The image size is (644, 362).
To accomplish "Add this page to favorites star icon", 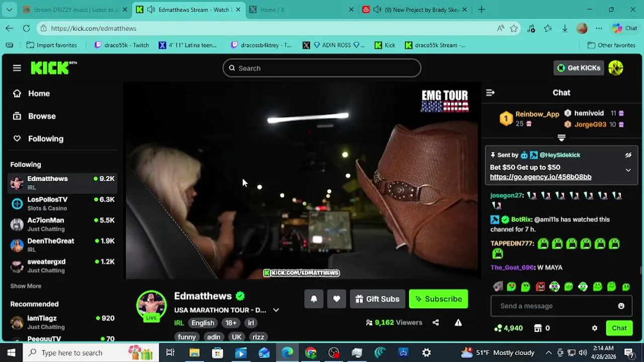I will tap(514, 28).
